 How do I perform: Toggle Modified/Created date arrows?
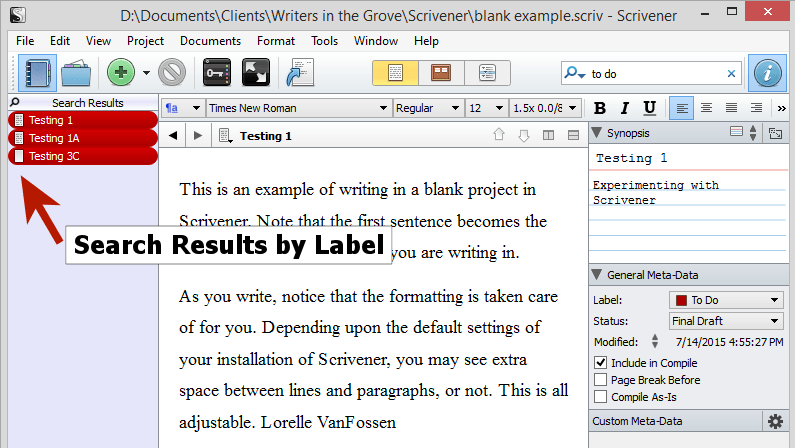[x=655, y=341]
